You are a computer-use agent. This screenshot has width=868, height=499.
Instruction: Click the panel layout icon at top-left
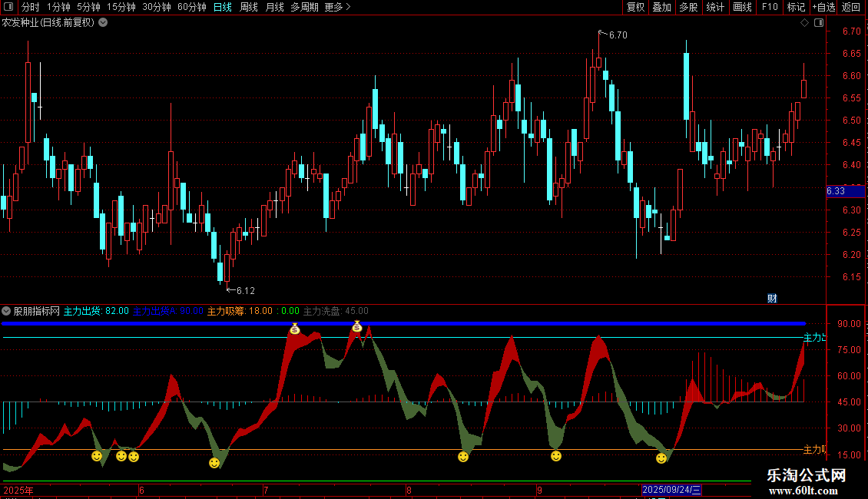click(8, 7)
